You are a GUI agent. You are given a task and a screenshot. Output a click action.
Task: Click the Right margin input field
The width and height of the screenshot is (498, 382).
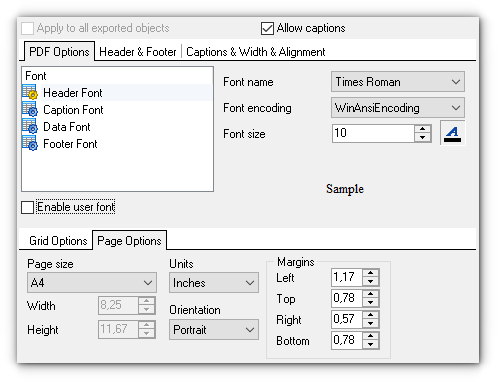[347, 319]
